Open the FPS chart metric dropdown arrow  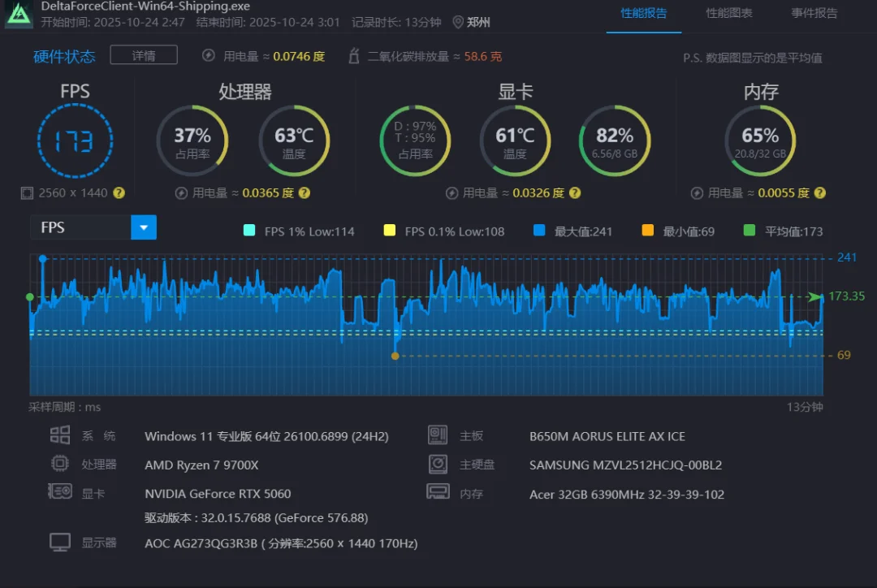point(144,227)
